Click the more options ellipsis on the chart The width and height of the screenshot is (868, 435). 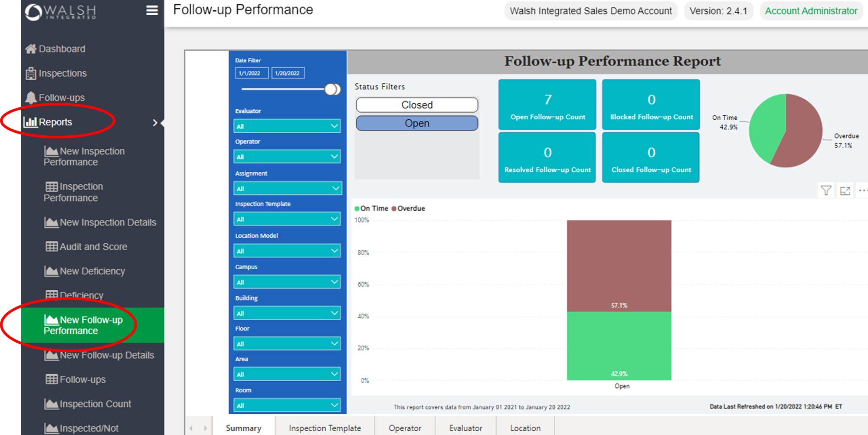pyautogui.click(x=863, y=190)
